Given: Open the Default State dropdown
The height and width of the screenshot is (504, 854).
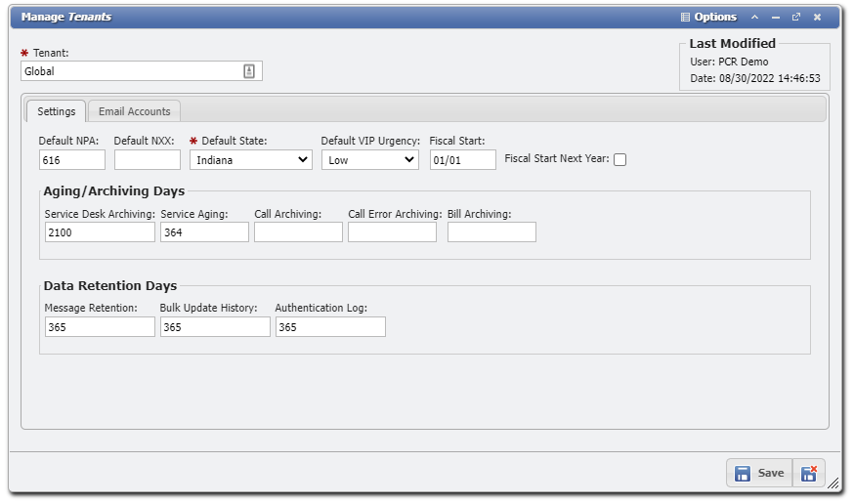Looking at the screenshot, I should click(251, 160).
